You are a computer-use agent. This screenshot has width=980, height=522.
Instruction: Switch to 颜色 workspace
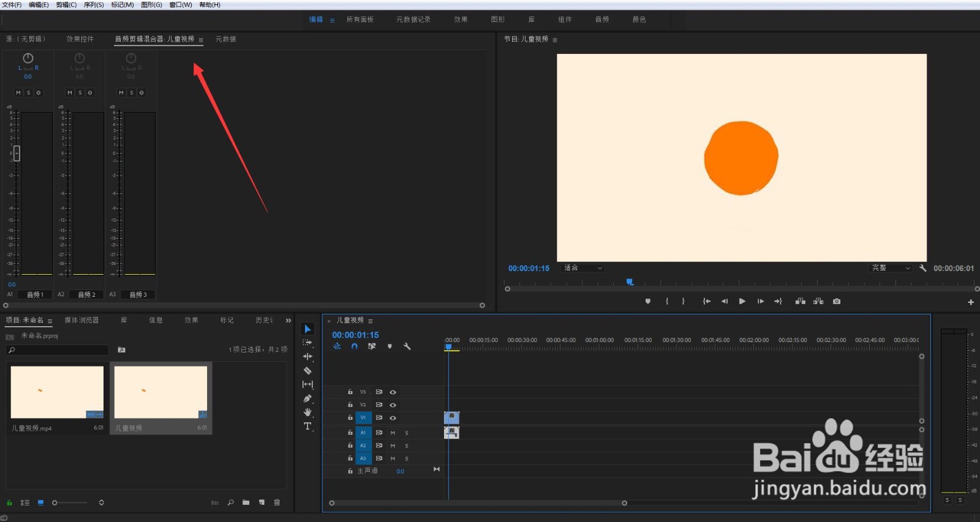tap(639, 20)
